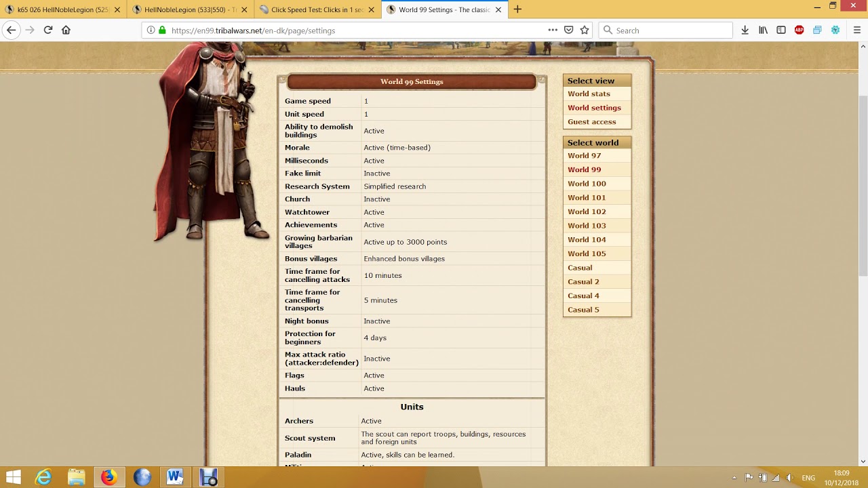The height and width of the screenshot is (488, 868).
Task: Open the Adblock Plus extension menu
Action: pyautogui.click(x=800, y=30)
